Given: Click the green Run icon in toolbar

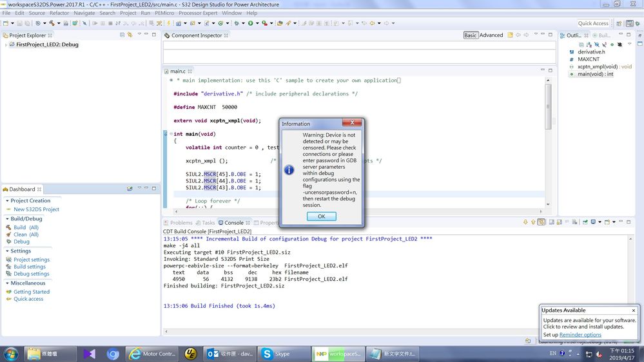Looking at the screenshot, I should click(x=251, y=23).
